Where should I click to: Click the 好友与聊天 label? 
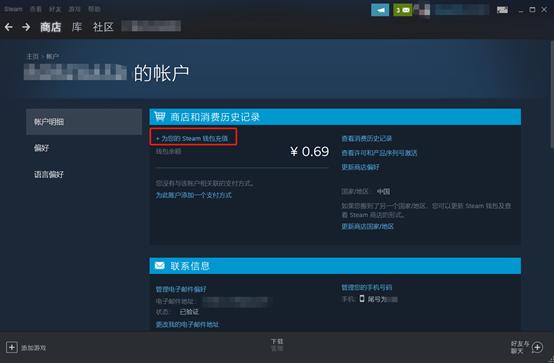tap(520, 347)
